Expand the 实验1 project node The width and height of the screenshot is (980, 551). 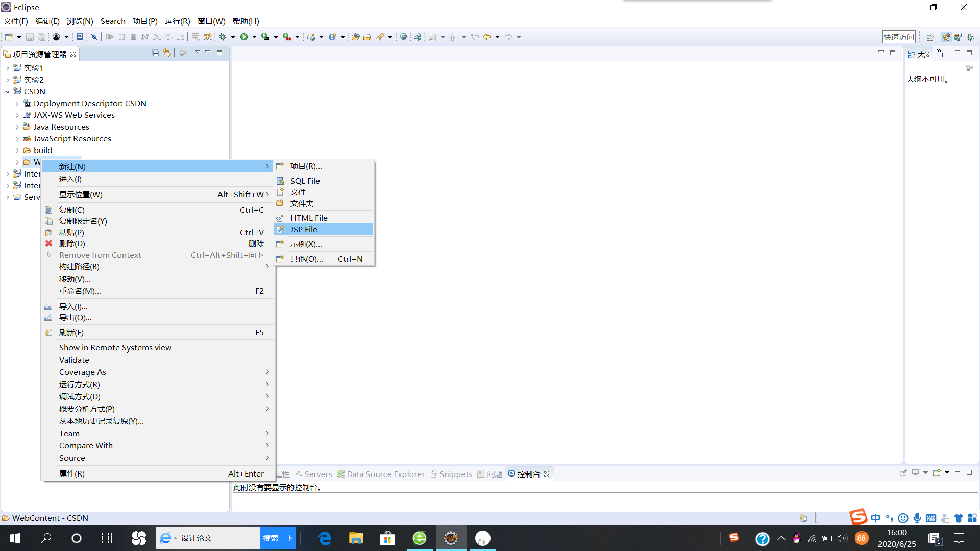8,68
